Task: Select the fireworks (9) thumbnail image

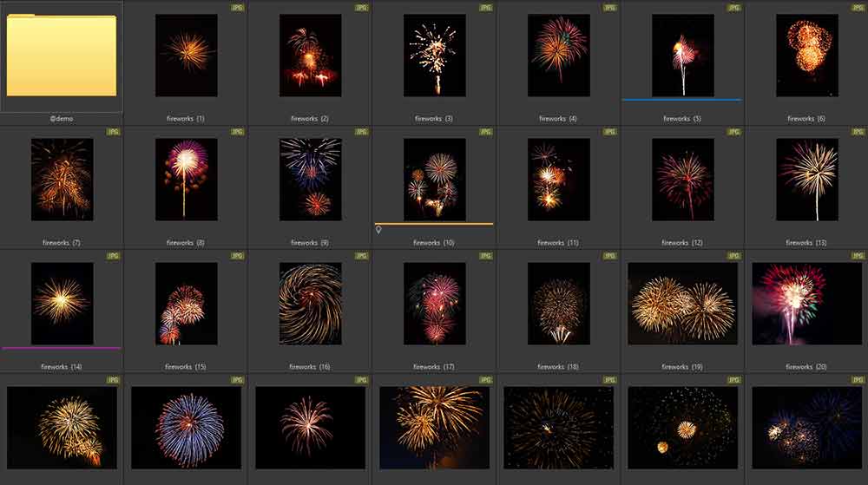Action: click(310, 180)
